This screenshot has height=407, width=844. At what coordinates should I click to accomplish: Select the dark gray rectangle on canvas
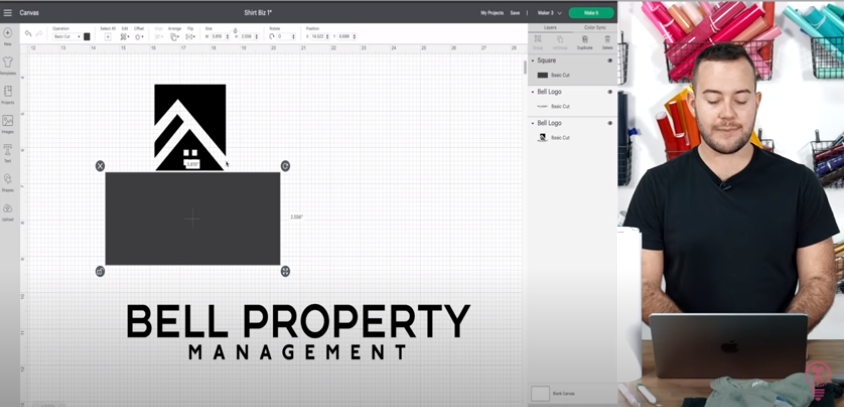click(x=193, y=218)
